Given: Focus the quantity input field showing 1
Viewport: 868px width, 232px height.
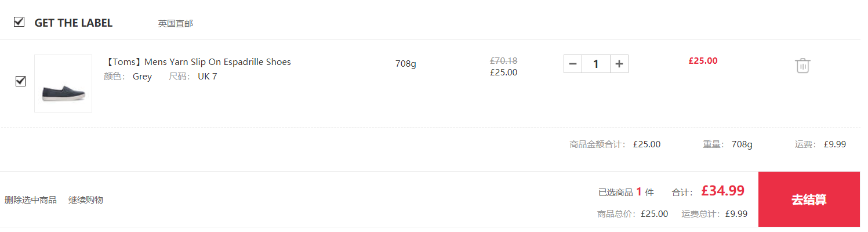Looking at the screenshot, I should (x=596, y=64).
